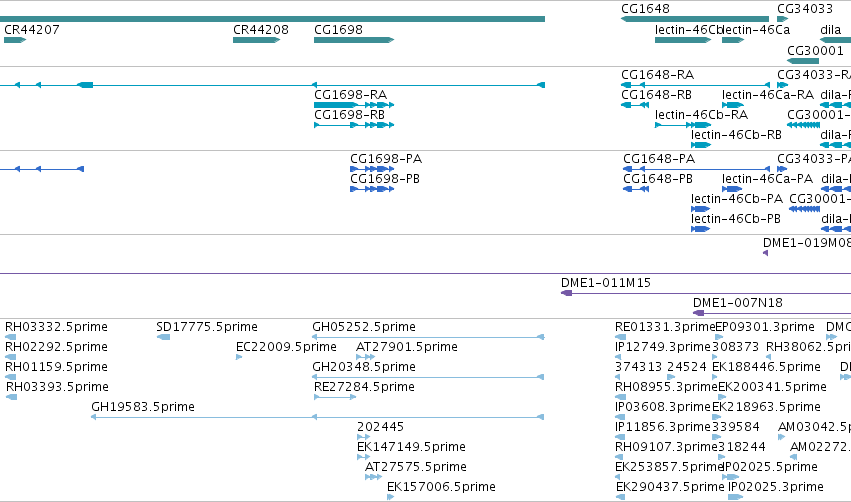
Task: Select the RE01331.3prime EST label
Action: tap(665, 327)
